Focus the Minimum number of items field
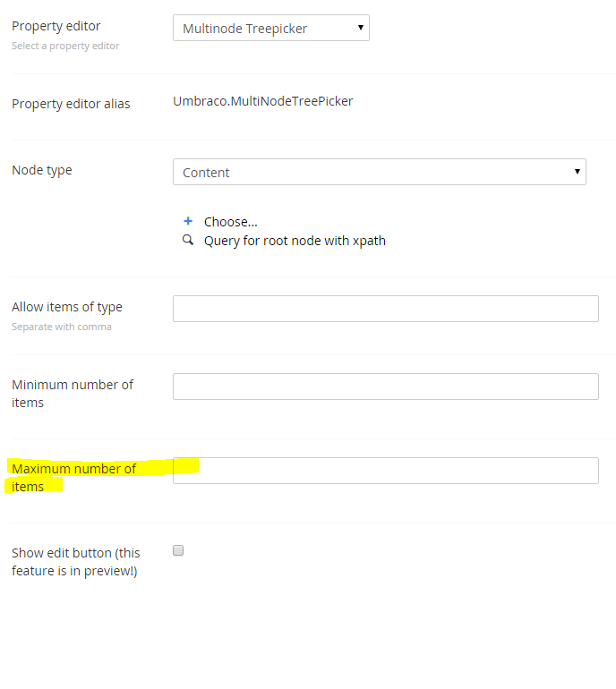Image resolution: width=616 pixels, height=689 pixels. point(386,387)
